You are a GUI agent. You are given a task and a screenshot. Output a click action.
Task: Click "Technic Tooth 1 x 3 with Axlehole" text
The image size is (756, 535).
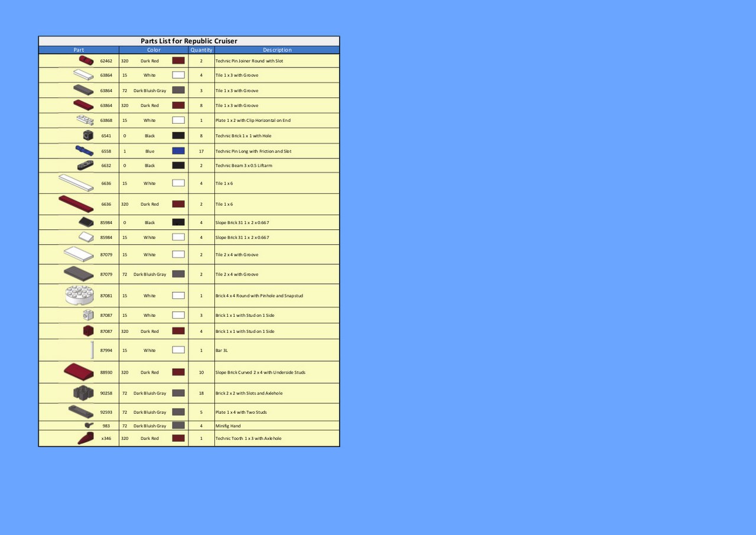point(248,438)
